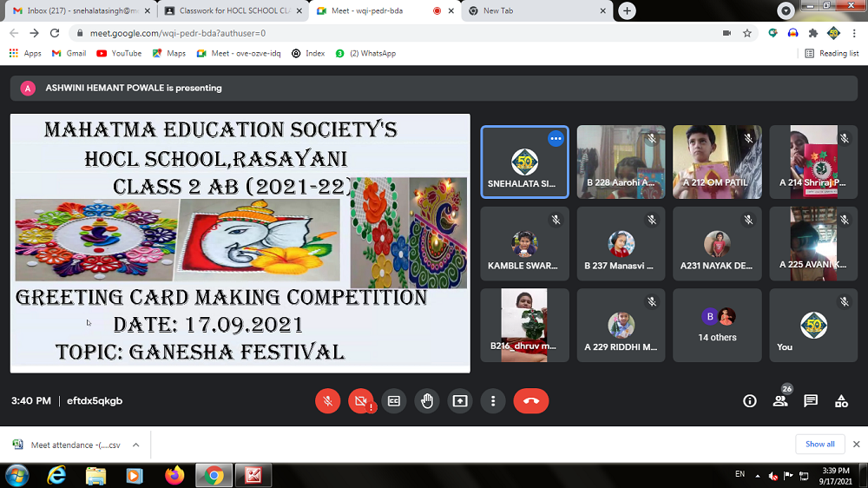Open options on the SNEHALATA tile
The width and height of the screenshot is (868, 488).
[556, 139]
